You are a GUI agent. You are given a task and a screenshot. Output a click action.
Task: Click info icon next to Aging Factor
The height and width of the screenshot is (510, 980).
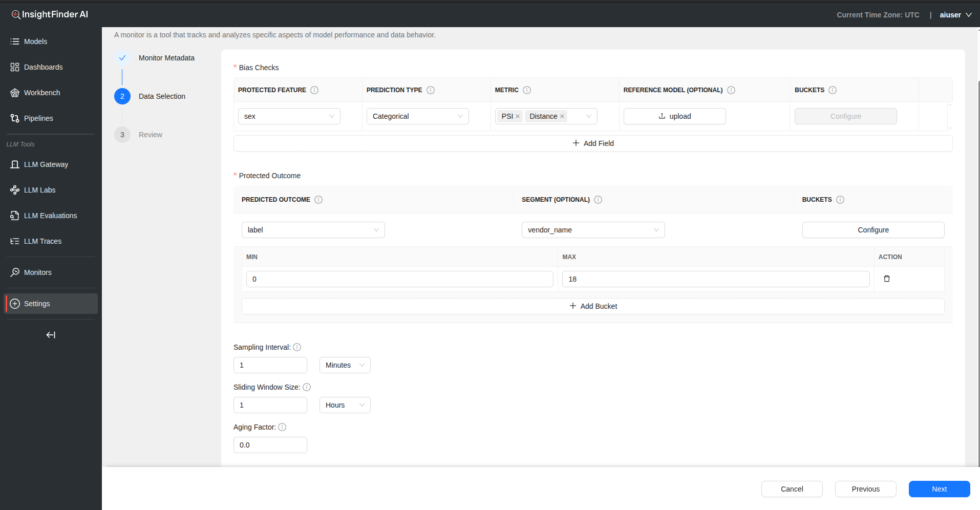pyautogui.click(x=282, y=427)
